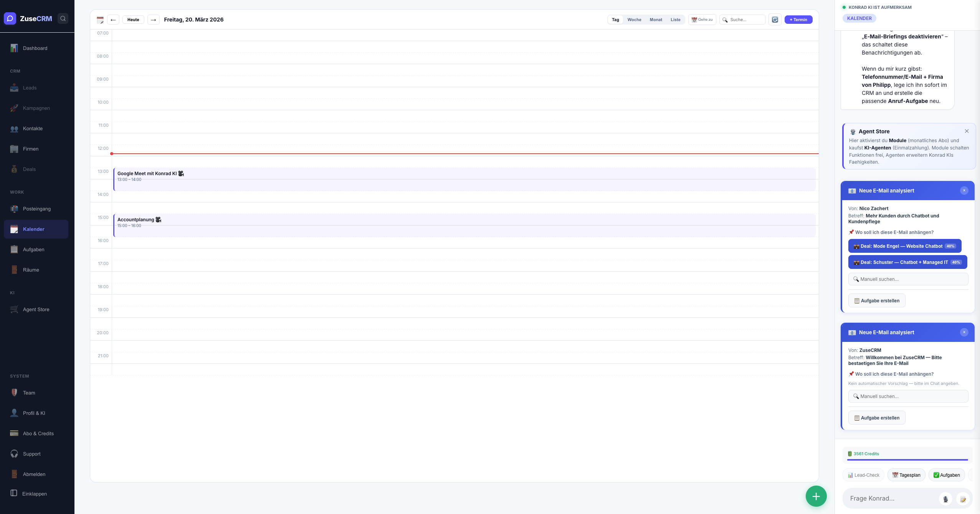
Task: Click the Team shield icon
Action: click(x=14, y=393)
